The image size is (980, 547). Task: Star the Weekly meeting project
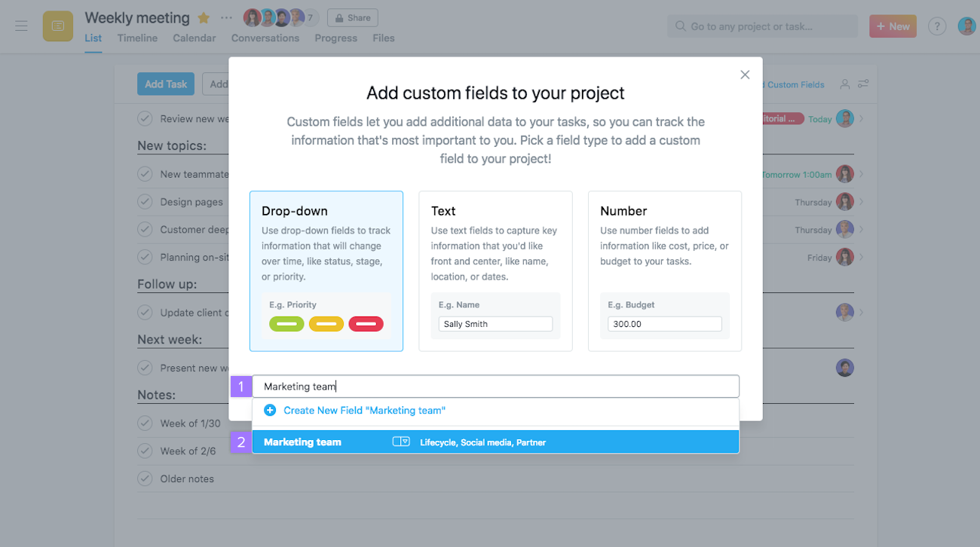204,17
